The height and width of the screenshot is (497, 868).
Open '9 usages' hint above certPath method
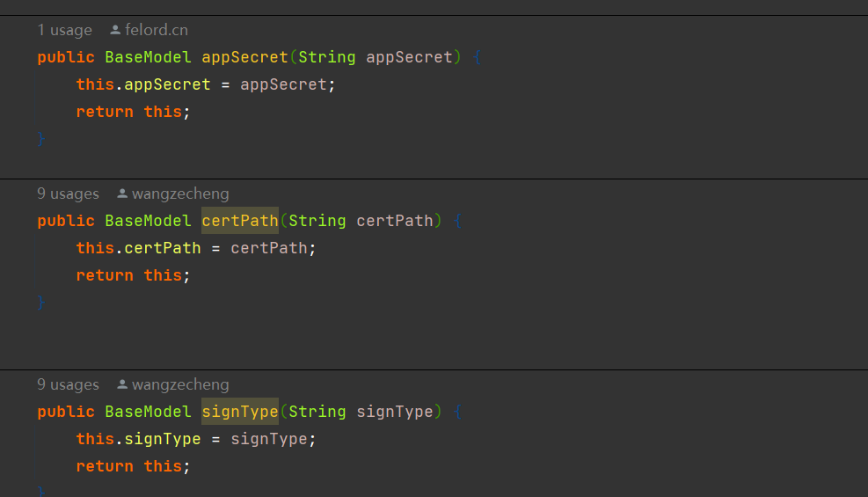[68, 194]
